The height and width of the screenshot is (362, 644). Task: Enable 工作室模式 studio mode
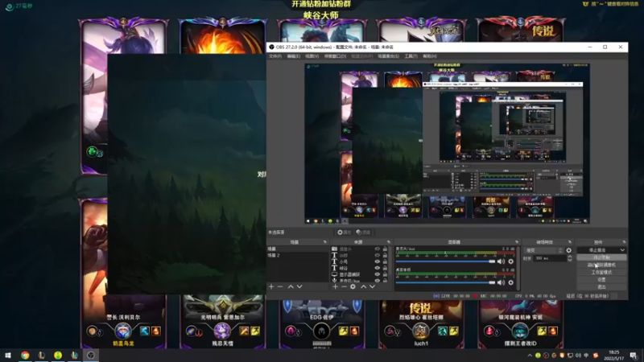point(601,272)
